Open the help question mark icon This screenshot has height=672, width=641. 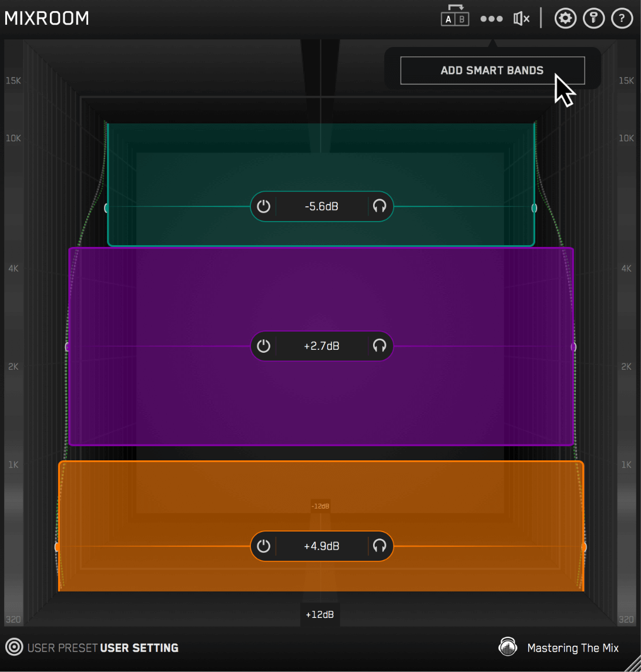[622, 19]
